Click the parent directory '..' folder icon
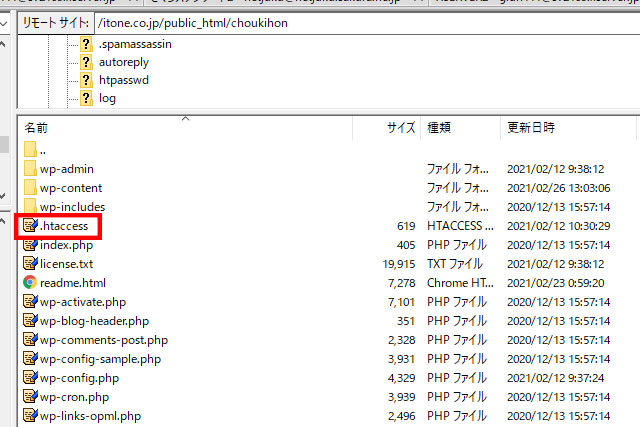640x427 pixels. pyautogui.click(x=30, y=149)
